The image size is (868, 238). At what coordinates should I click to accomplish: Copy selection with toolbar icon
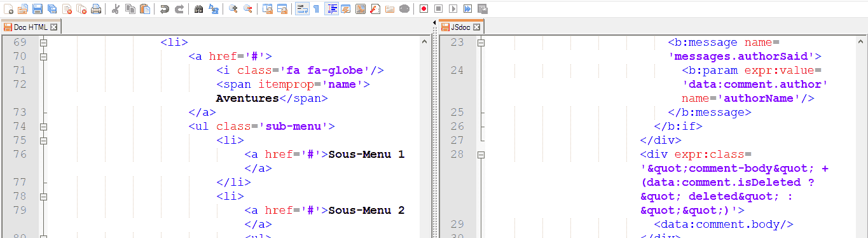coord(130,9)
